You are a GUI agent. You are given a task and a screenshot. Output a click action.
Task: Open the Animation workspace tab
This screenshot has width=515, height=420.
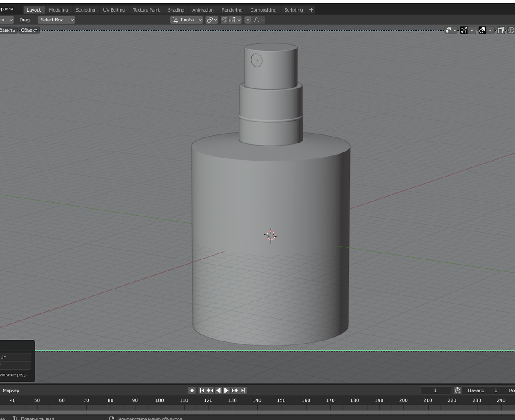click(203, 10)
